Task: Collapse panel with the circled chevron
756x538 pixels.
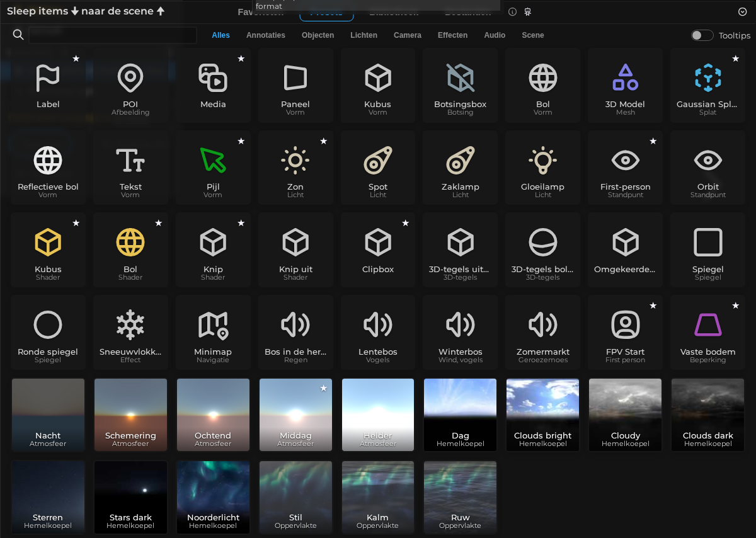Action: (742, 11)
